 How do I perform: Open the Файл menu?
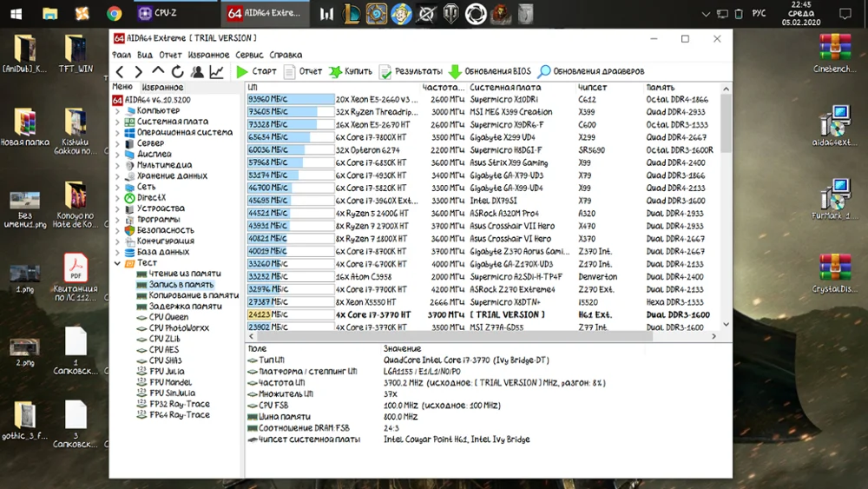click(122, 55)
